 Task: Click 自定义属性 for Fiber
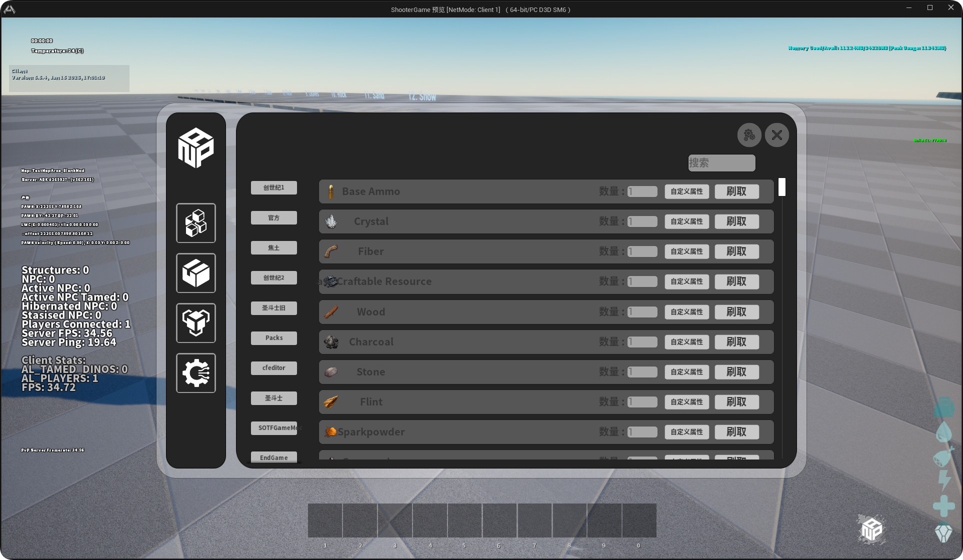(686, 251)
